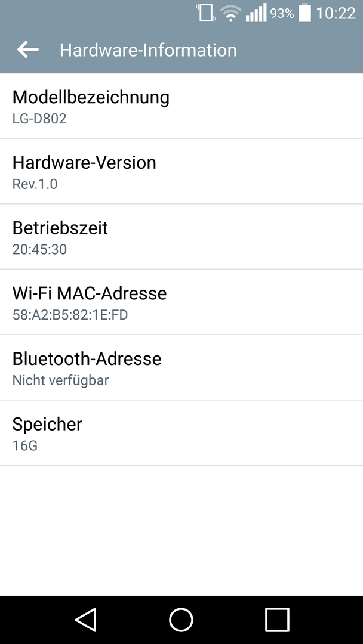Tap the Home circle navigation button
The height and width of the screenshot is (644, 363).
181,620
